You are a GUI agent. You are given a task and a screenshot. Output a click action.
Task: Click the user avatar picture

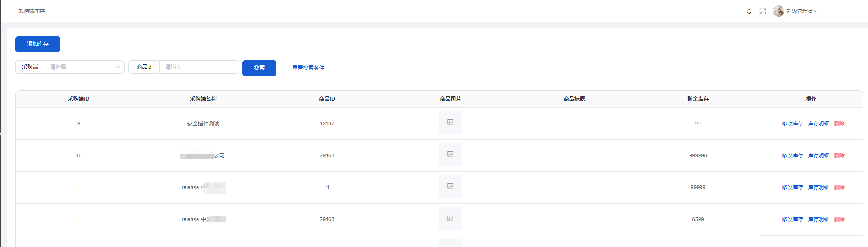click(x=779, y=11)
